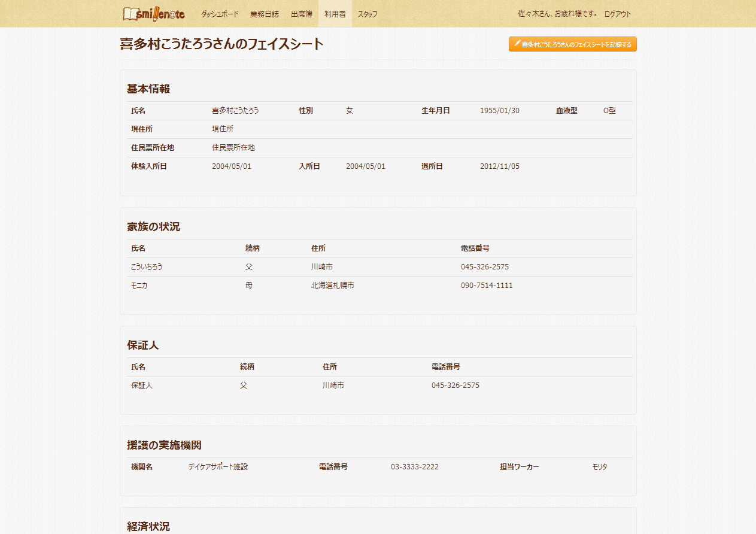Click the 担当ワーカー value モリタ
Image resolution: width=756 pixels, height=534 pixels.
(x=600, y=467)
